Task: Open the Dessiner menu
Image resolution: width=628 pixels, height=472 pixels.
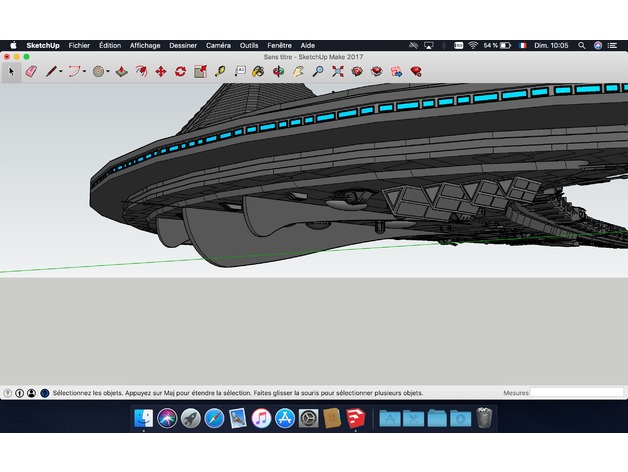Action: tap(183, 45)
